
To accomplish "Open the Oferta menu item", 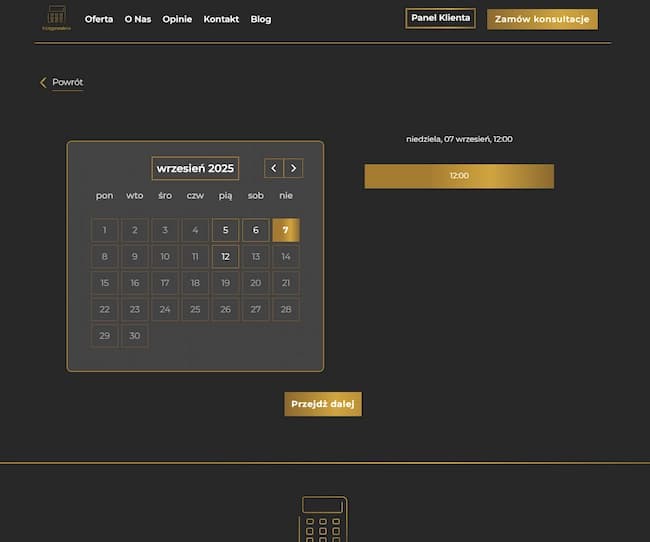I will 99,19.
